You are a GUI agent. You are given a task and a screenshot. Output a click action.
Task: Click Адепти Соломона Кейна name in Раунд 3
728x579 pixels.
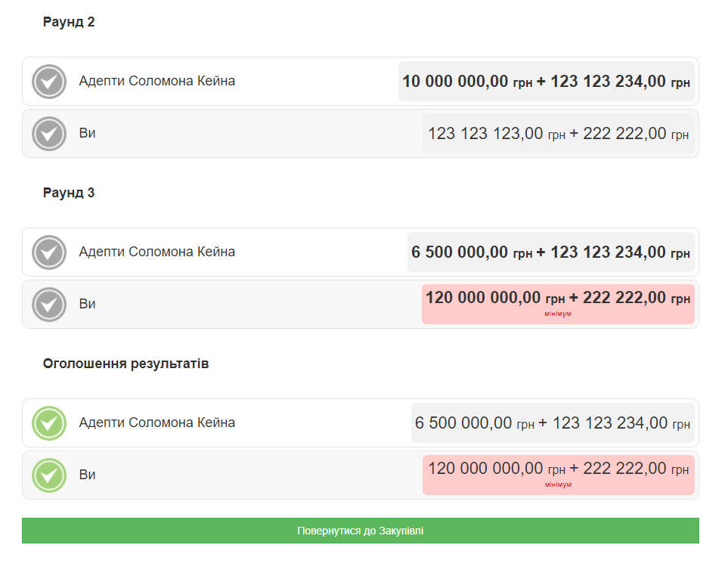156,252
